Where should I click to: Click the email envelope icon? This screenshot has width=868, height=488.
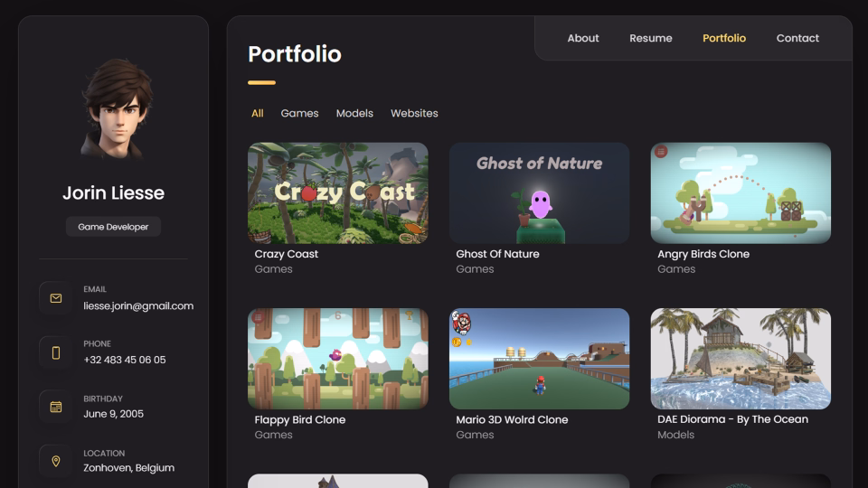56,298
